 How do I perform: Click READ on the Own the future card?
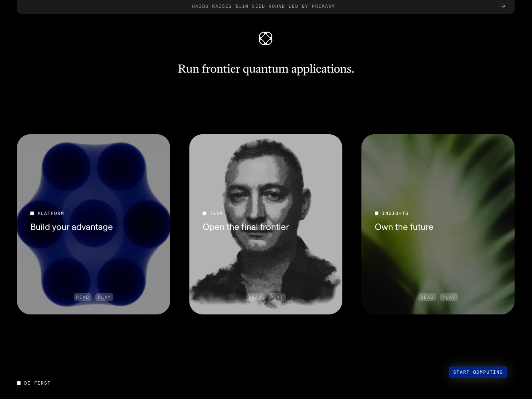coord(427,297)
